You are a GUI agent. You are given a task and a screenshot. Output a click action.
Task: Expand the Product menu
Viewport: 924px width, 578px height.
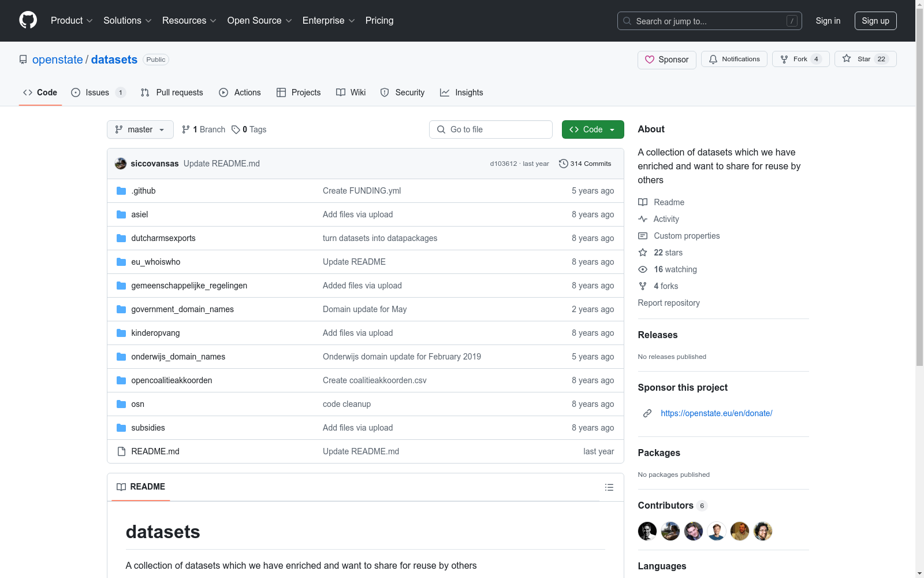click(x=72, y=21)
